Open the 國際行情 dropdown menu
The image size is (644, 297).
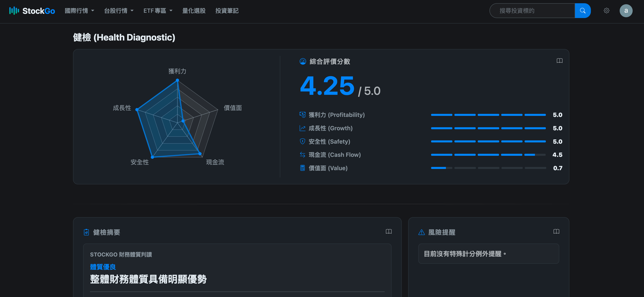79,11
